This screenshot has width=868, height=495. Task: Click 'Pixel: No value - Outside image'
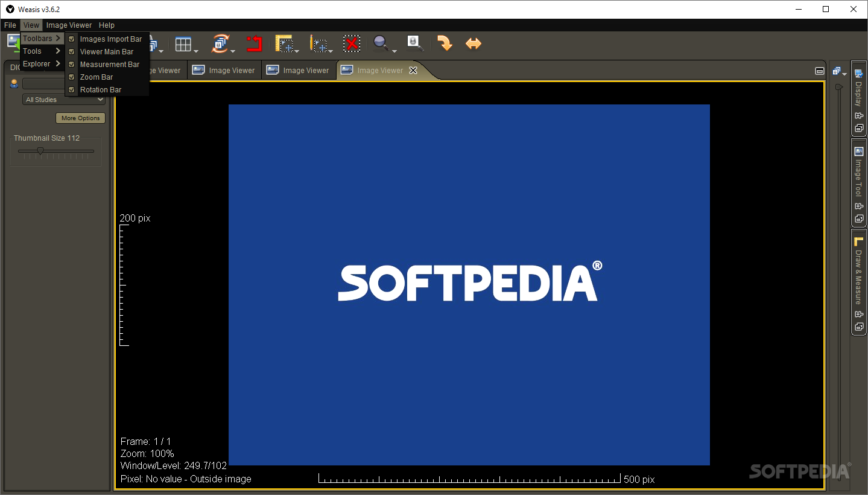[186, 479]
